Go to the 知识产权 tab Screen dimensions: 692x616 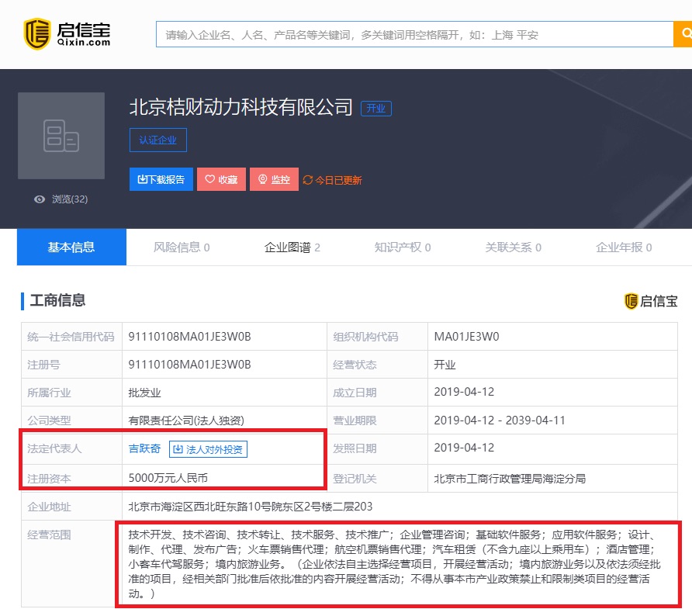coord(402,247)
